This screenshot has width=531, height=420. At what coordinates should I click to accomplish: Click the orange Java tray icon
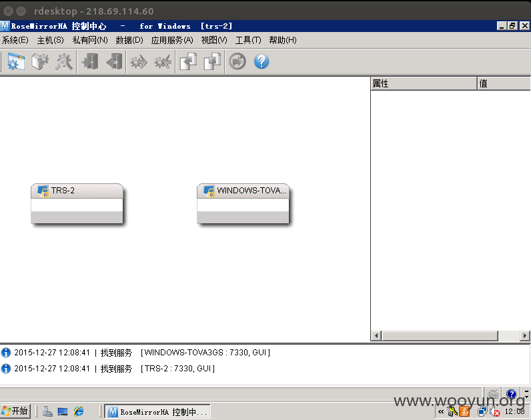pyautogui.click(x=465, y=411)
